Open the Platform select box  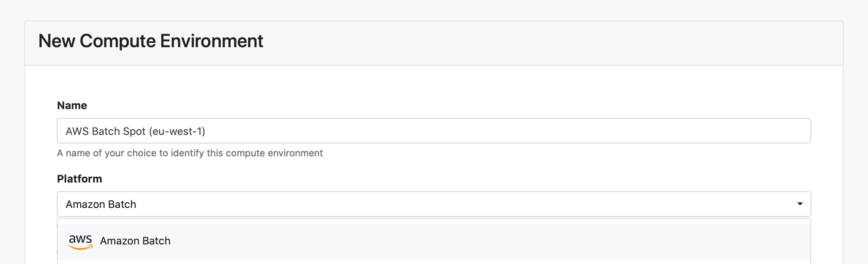coord(433,204)
